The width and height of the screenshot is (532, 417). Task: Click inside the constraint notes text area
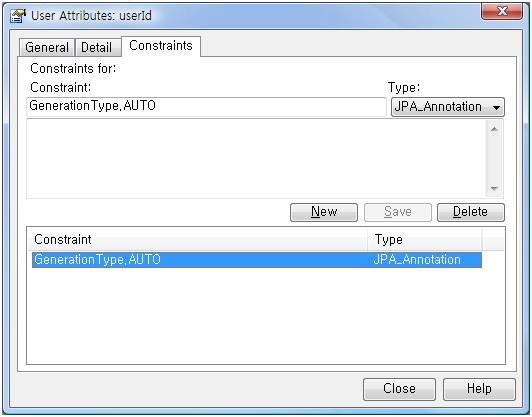click(x=256, y=158)
